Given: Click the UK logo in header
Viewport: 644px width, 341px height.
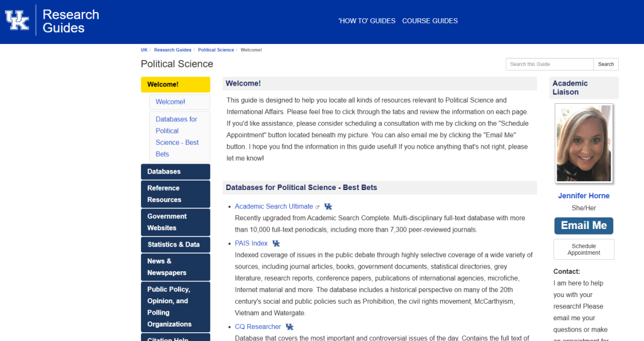Looking at the screenshot, I should coord(18,20).
